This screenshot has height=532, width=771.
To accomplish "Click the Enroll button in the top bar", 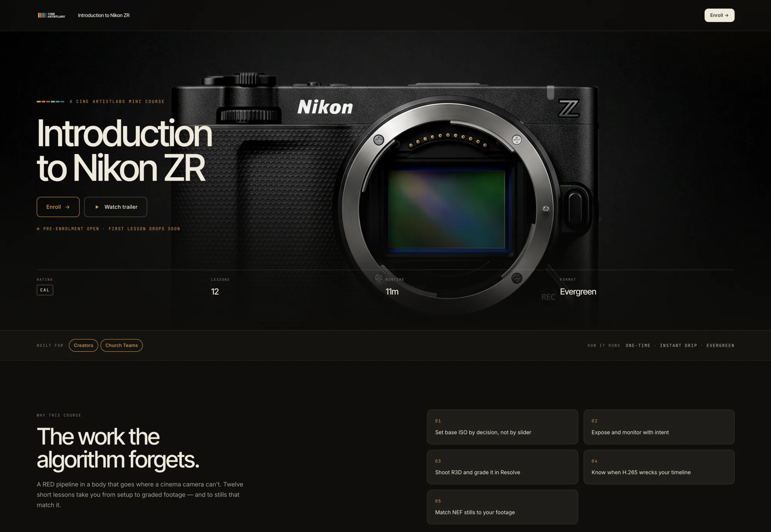I will click(x=719, y=15).
